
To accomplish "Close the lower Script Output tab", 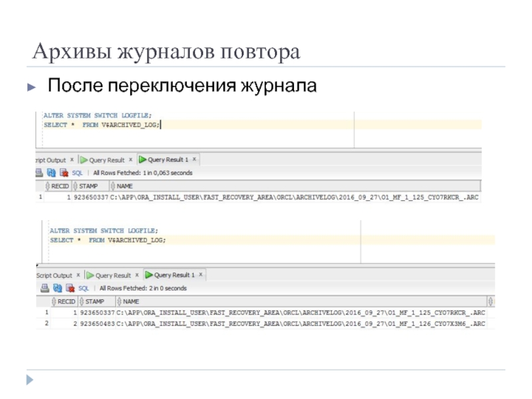I will (x=78, y=275).
